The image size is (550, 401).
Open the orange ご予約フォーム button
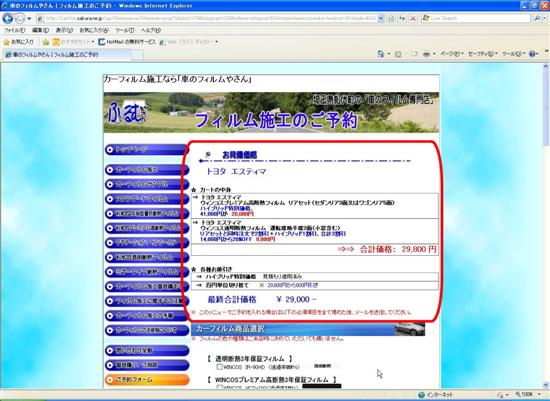(x=147, y=380)
